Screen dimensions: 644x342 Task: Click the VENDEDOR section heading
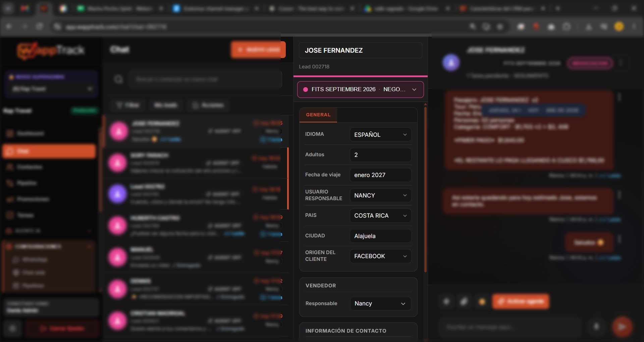[320, 286]
